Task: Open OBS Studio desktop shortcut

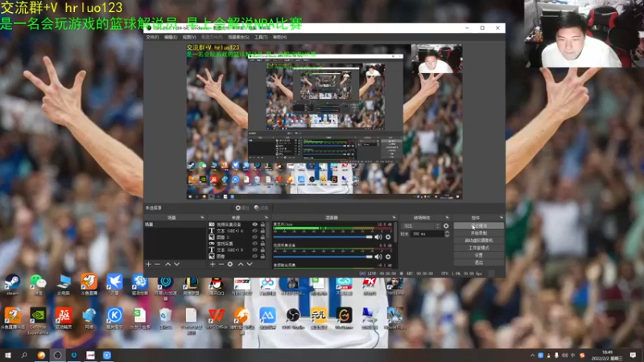Action: tap(293, 319)
